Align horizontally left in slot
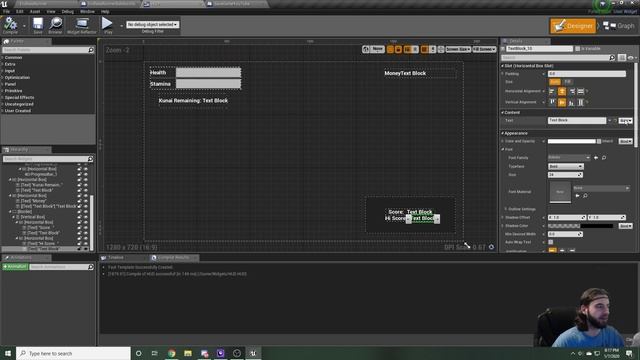This screenshot has height=360, width=640. pos(552,91)
